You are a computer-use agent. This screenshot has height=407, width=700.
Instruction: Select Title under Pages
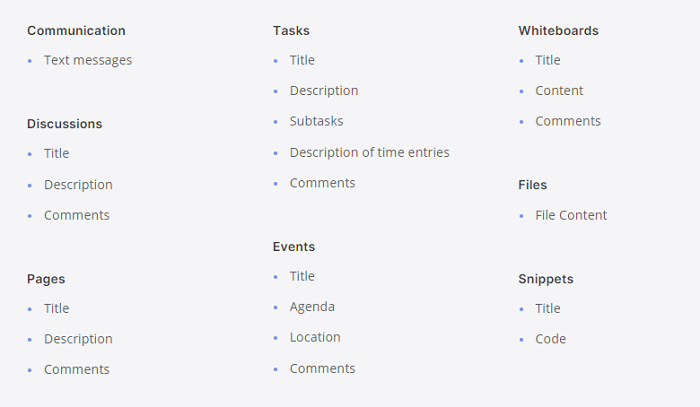(57, 308)
